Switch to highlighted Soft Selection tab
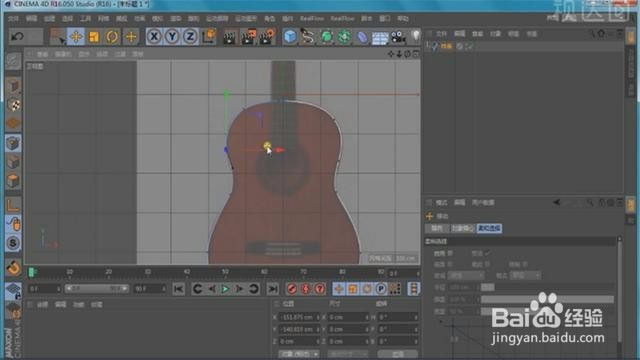640x360 pixels. [489, 229]
